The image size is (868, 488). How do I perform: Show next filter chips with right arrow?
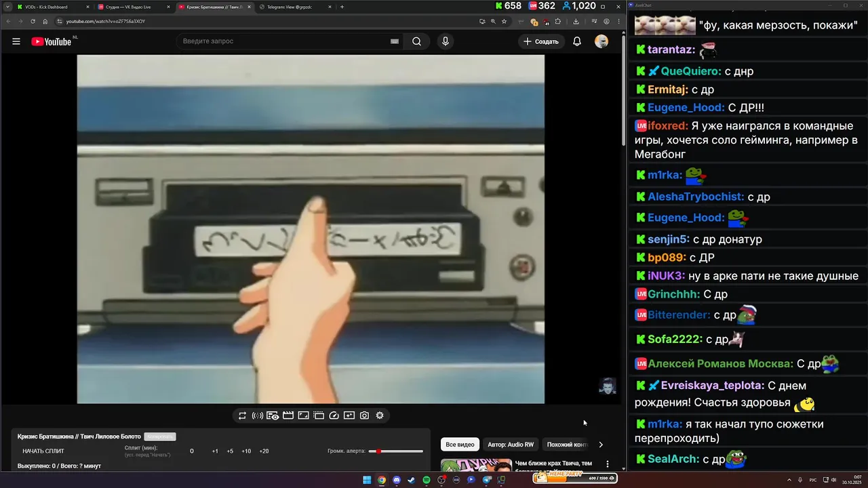pos(600,445)
